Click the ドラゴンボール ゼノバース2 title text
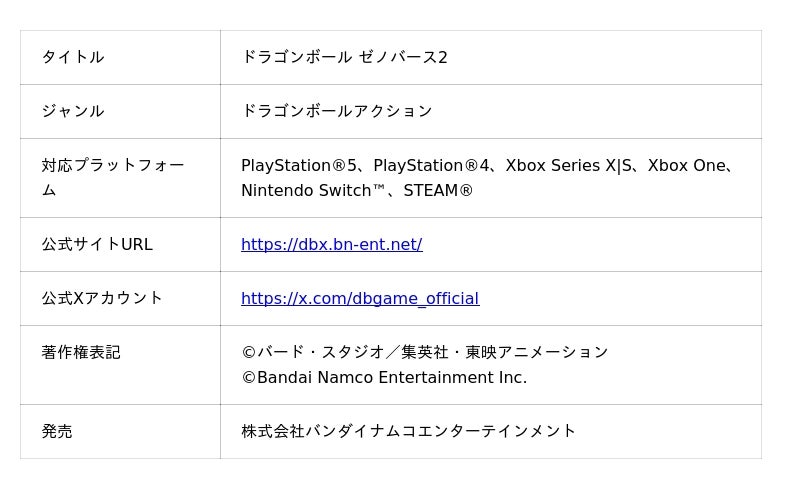 pos(344,58)
